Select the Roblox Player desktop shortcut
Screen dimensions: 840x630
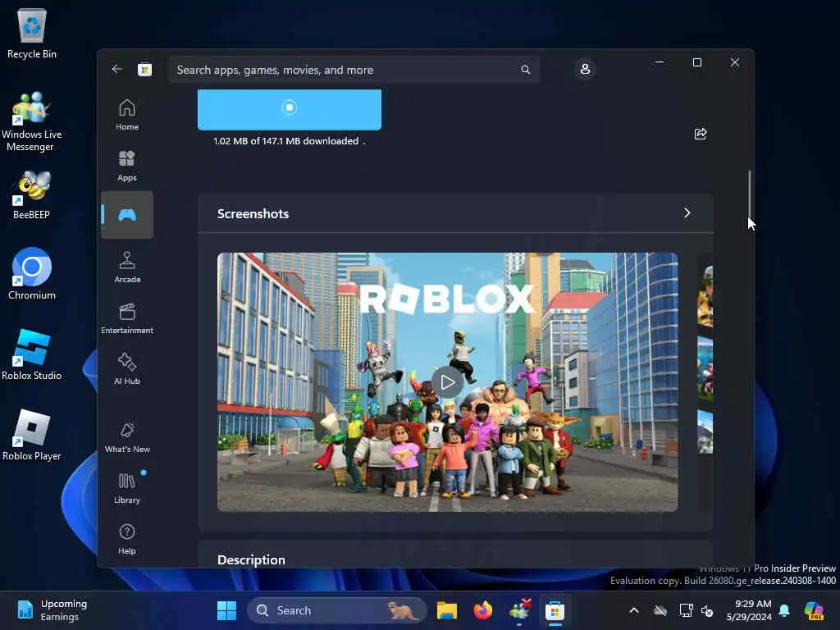click(32, 435)
